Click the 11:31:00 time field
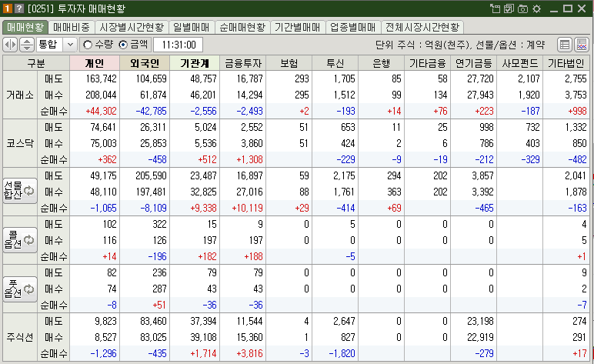The image size is (594, 364). click(178, 45)
